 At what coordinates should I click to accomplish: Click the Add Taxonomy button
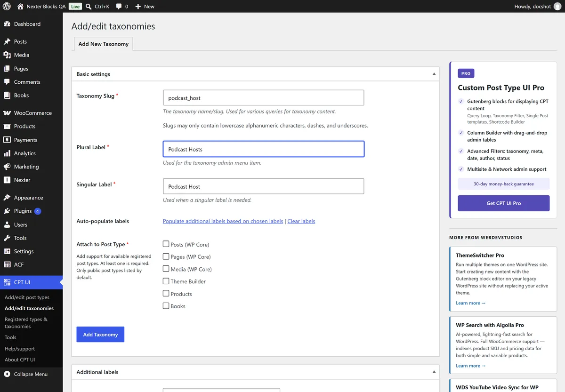tap(100, 335)
